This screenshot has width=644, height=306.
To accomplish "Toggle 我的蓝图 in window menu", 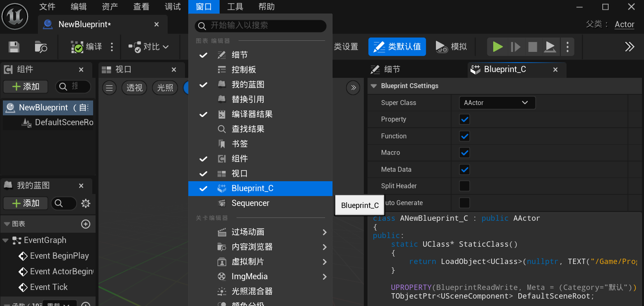I will pyautogui.click(x=260, y=84).
